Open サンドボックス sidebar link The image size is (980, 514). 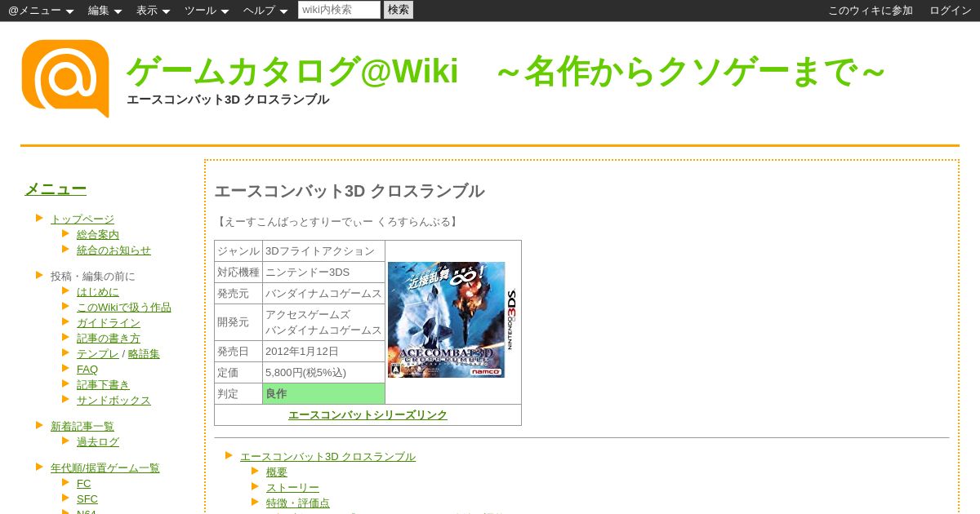tap(114, 400)
